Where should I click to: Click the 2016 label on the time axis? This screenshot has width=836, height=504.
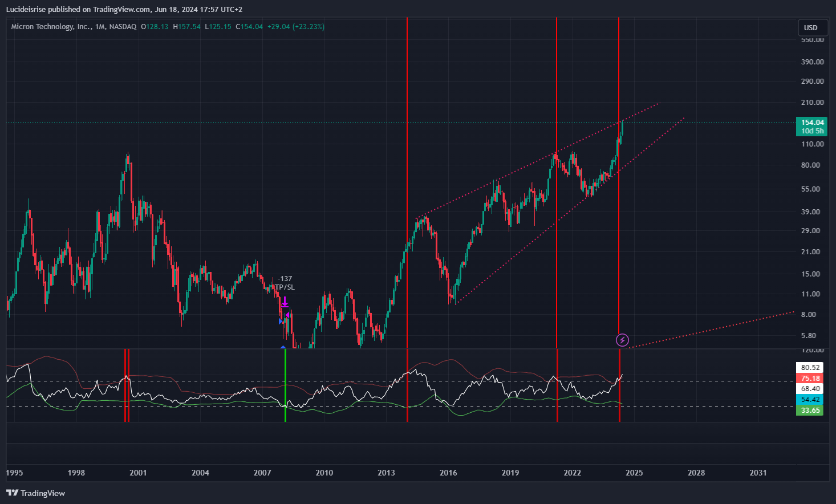[x=448, y=473]
